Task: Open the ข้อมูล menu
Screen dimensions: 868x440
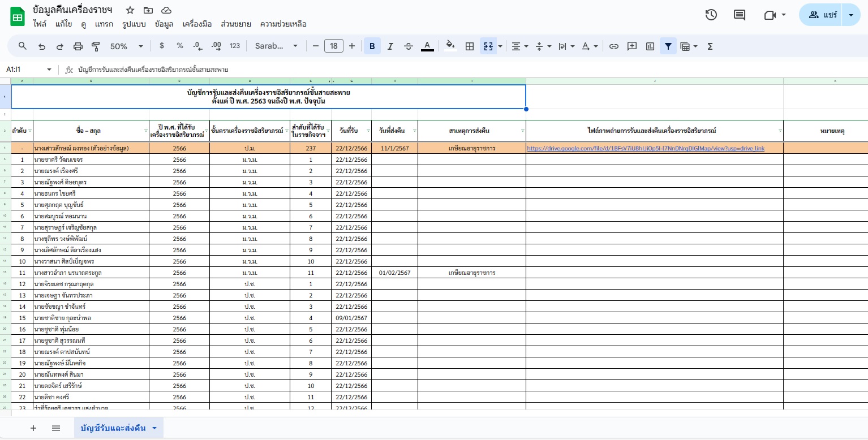Action: 164,24
